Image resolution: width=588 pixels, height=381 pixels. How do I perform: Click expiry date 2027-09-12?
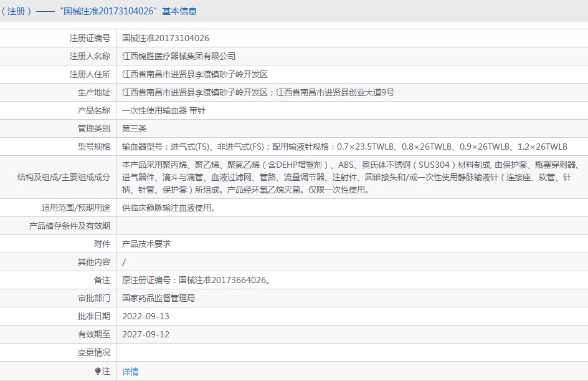point(146,334)
